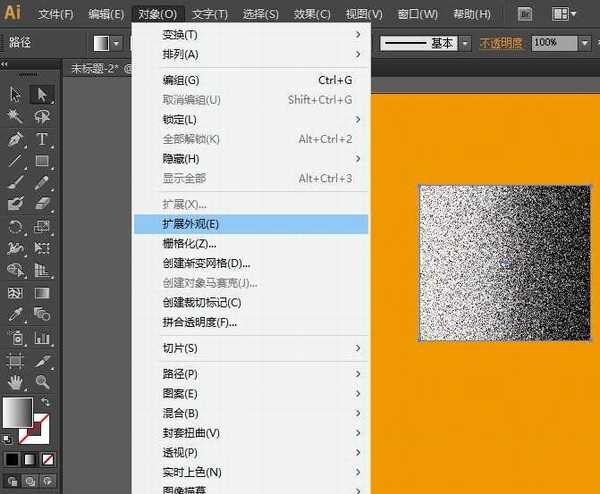600x494 pixels.
Task: Choose 栅格化(Z)... menu entry
Action: [250, 243]
